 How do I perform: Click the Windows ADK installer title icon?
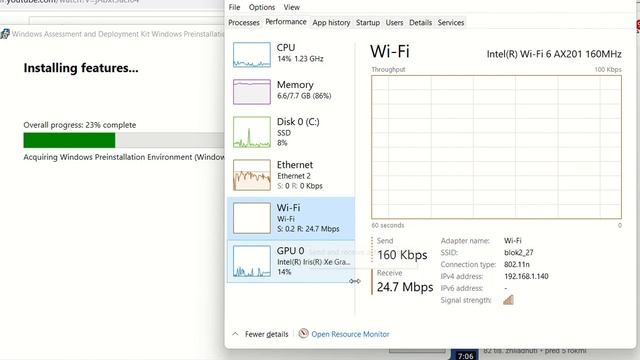tap(4, 34)
